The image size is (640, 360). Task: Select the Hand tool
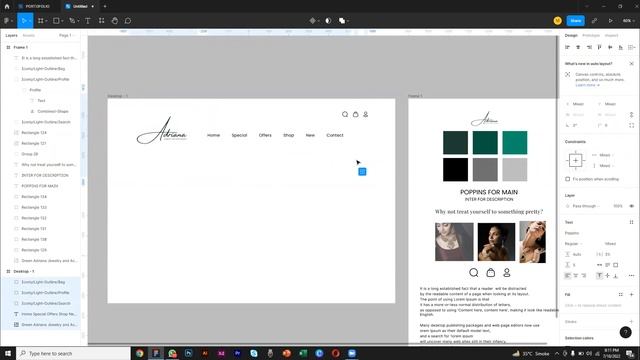[115, 21]
